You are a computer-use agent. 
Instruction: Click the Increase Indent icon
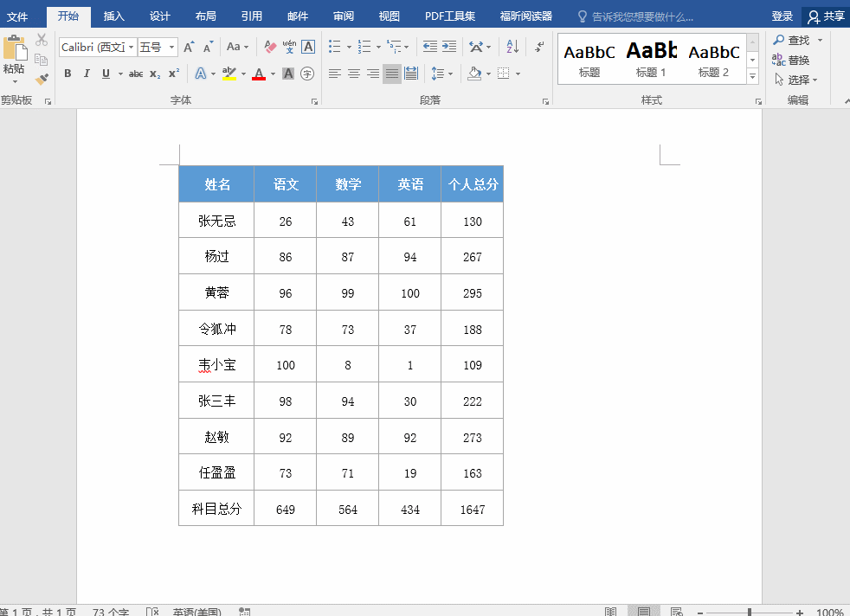[x=449, y=47]
